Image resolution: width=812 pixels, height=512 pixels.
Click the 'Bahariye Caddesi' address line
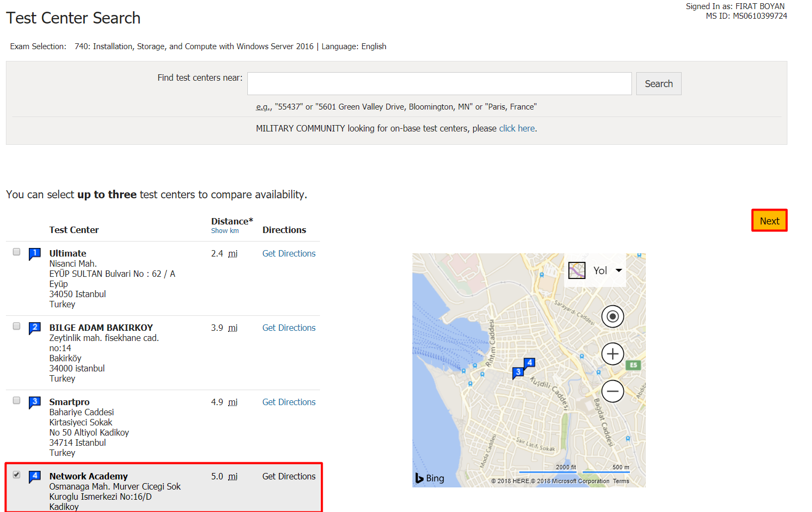pos(82,412)
